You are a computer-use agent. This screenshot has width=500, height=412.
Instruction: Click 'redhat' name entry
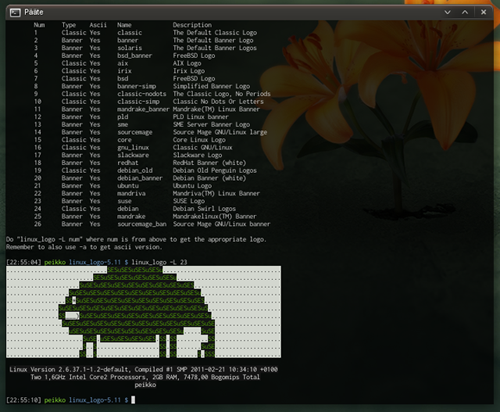[x=128, y=163]
